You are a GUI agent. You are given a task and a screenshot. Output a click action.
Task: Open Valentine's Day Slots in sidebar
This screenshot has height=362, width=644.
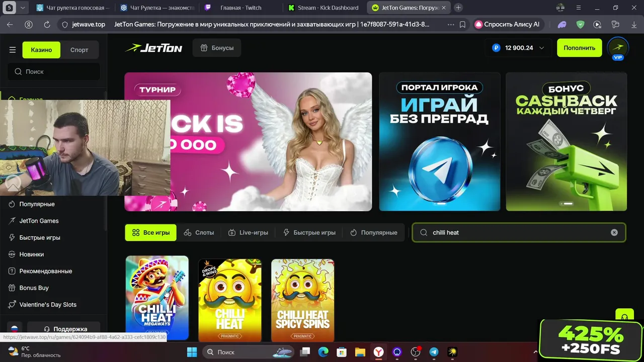[x=48, y=305]
